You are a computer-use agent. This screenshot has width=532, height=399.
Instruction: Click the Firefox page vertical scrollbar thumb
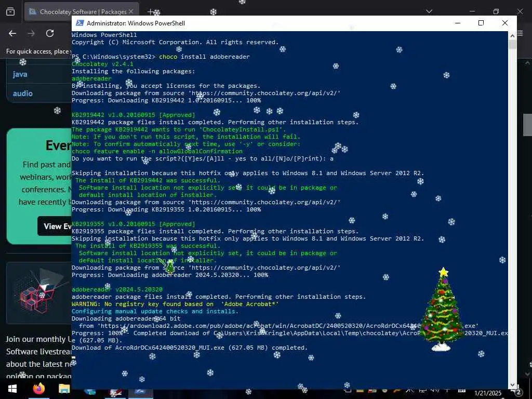(528, 125)
